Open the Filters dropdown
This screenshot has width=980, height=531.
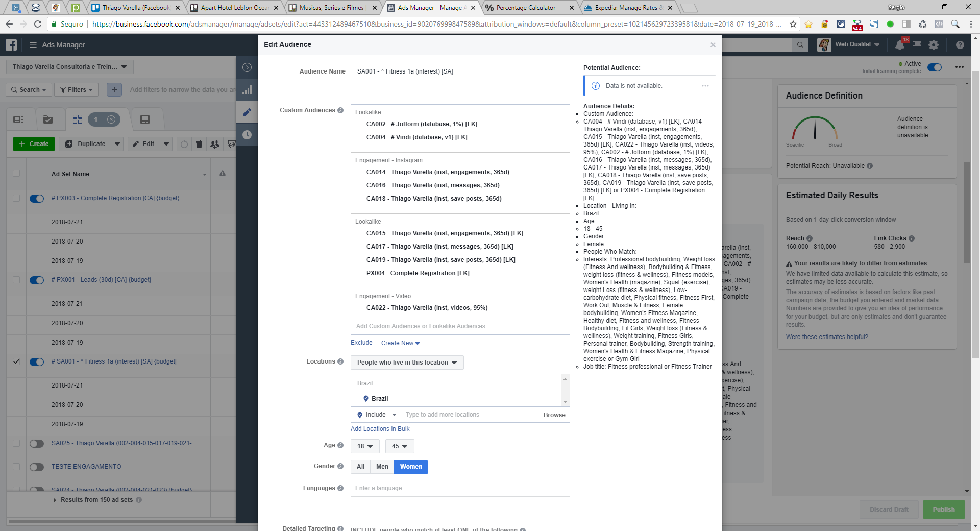click(x=76, y=90)
